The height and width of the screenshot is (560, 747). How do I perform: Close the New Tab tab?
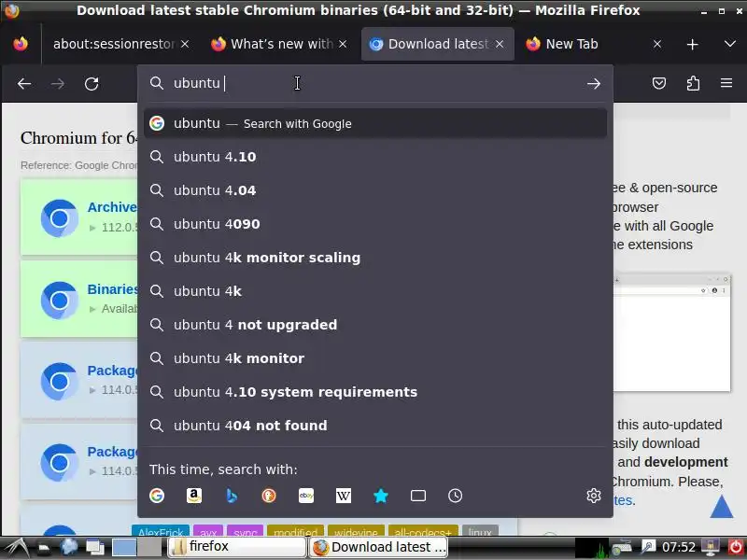pyautogui.click(x=657, y=44)
